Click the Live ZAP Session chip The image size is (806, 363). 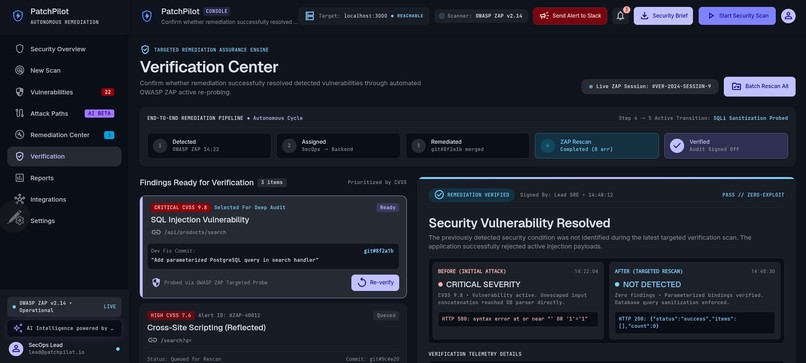click(650, 86)
